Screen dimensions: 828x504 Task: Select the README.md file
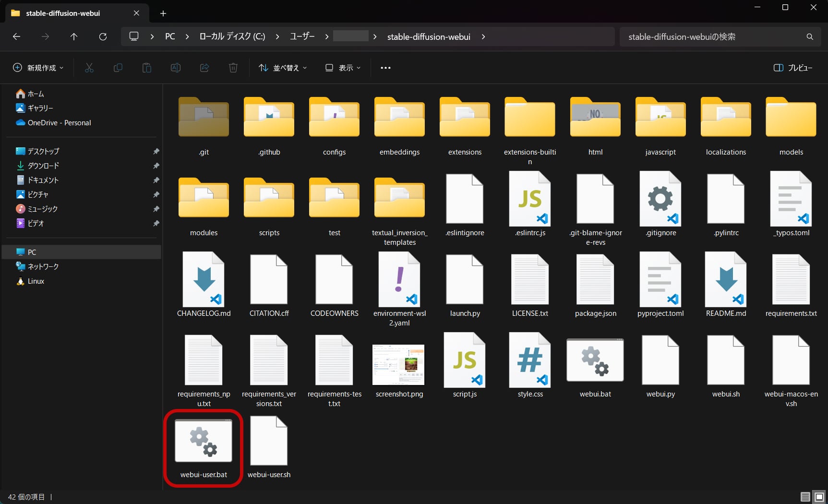tap(726, 285)
